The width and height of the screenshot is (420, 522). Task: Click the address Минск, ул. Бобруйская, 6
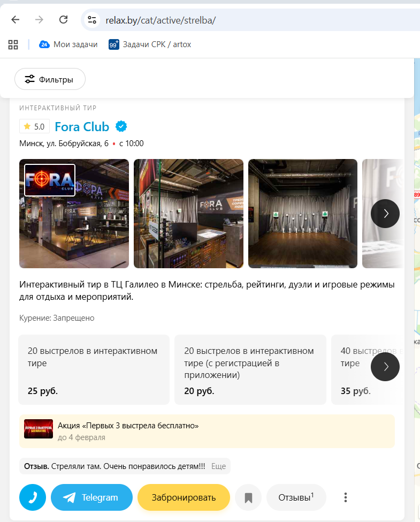[x=64, y=143]
